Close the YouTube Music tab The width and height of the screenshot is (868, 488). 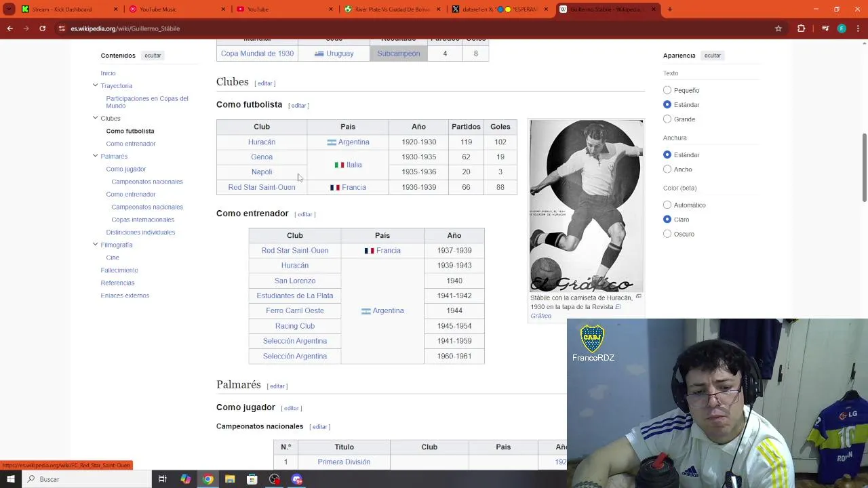(223, 9)
